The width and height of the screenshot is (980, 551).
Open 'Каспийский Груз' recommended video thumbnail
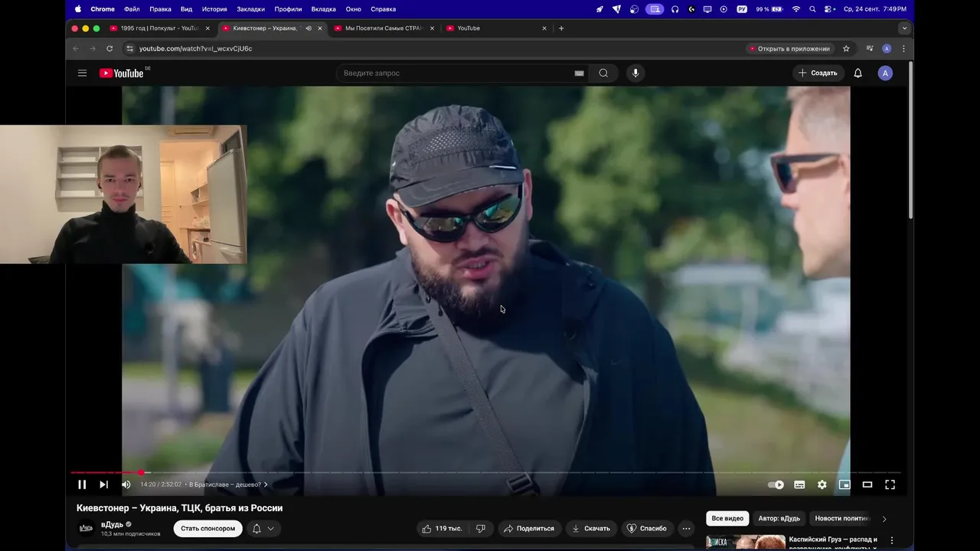[x=746, y=542]
